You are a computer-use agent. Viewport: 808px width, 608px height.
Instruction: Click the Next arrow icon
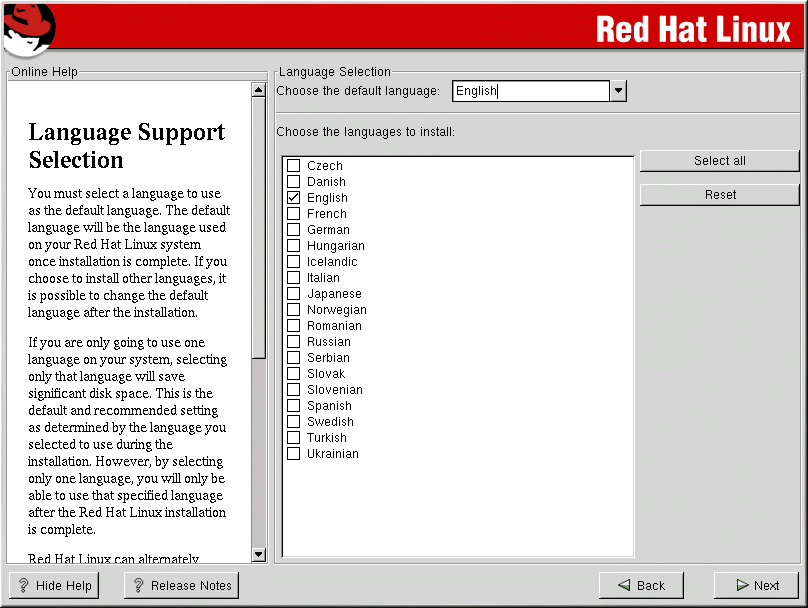[x=741, y=585]
